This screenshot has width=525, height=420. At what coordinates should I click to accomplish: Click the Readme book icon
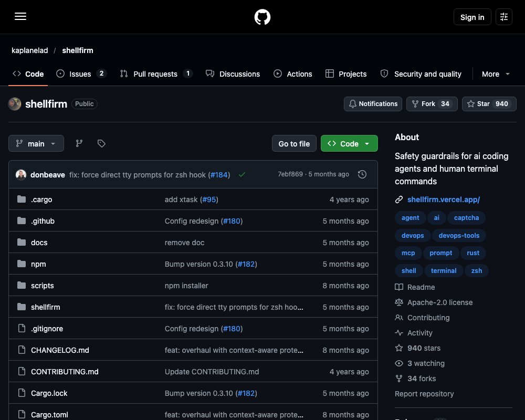pos(399,287)
